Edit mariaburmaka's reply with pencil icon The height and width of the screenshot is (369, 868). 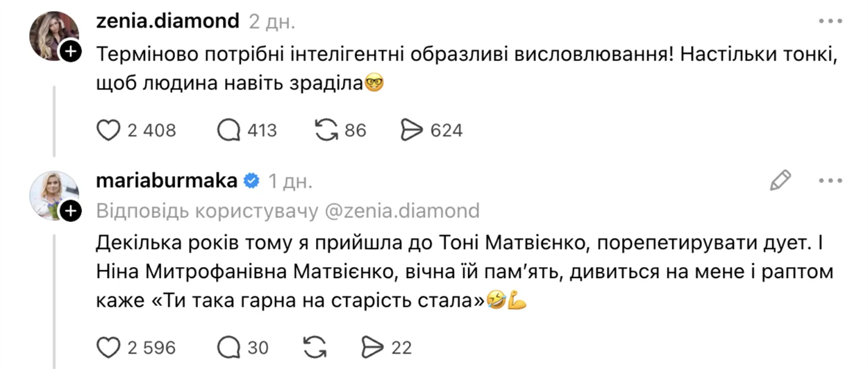tap(781, 181)
